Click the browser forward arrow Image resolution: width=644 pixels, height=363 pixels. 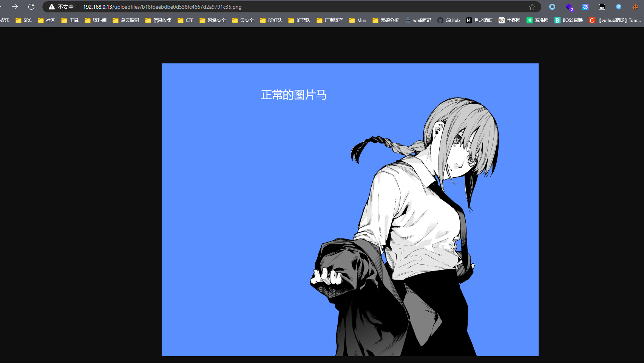(15, 7)
